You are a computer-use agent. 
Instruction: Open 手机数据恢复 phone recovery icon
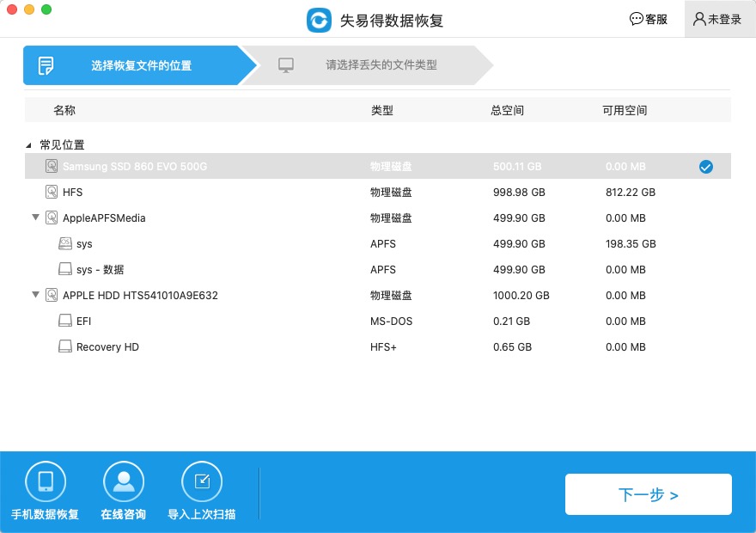point(46,481)
